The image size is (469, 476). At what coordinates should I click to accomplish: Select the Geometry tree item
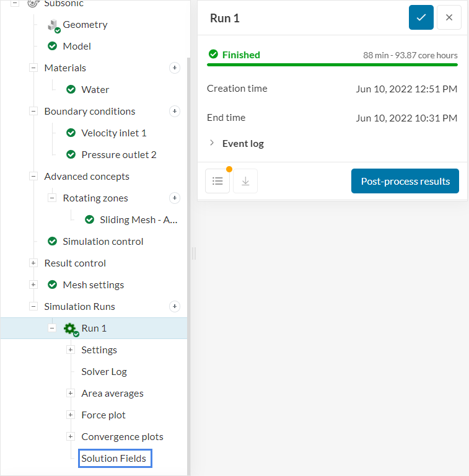(x=85, y=25)
